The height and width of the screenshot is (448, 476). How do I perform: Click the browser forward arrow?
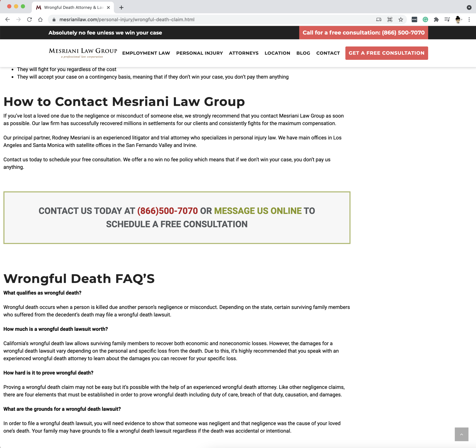tap(18, 20)
